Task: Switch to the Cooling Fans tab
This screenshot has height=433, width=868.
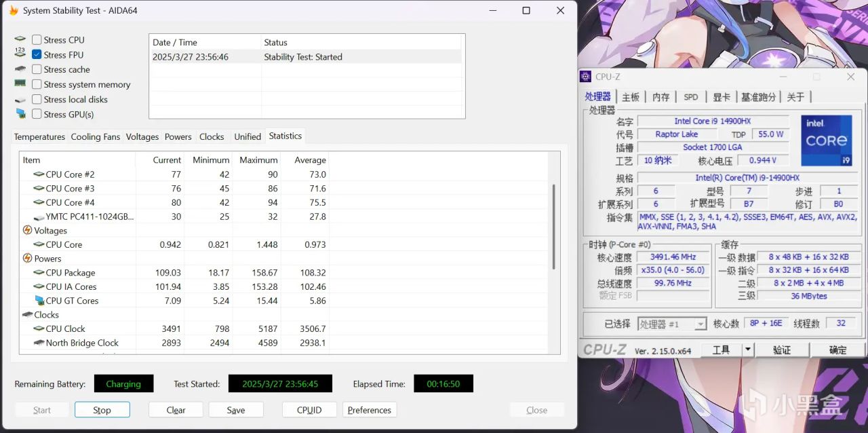Action: pos(96,136)
